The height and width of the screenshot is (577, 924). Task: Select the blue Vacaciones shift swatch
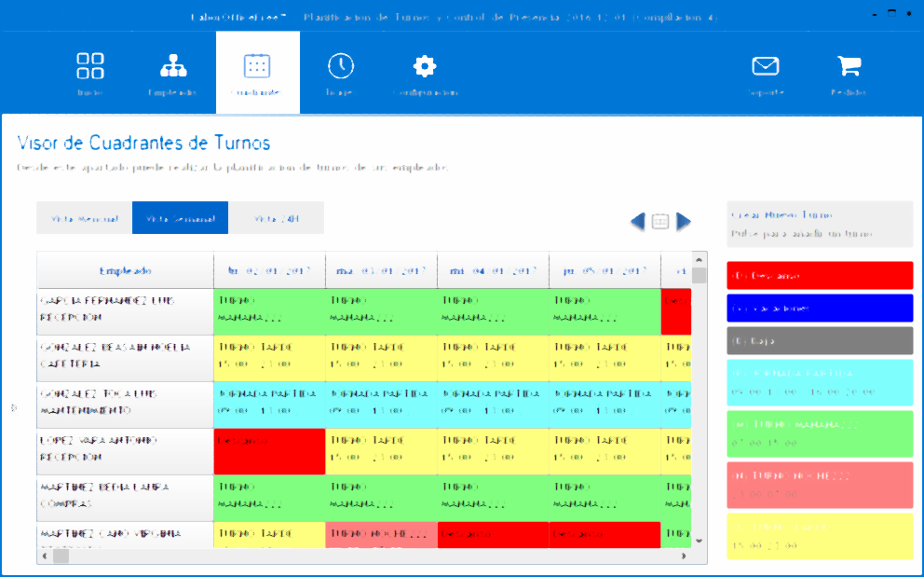coord(820,309)
